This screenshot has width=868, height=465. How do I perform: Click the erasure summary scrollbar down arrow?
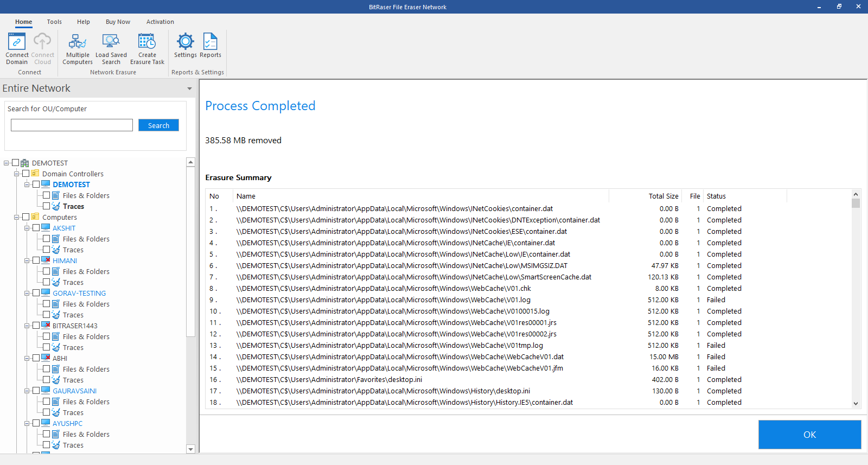(856, 403)
